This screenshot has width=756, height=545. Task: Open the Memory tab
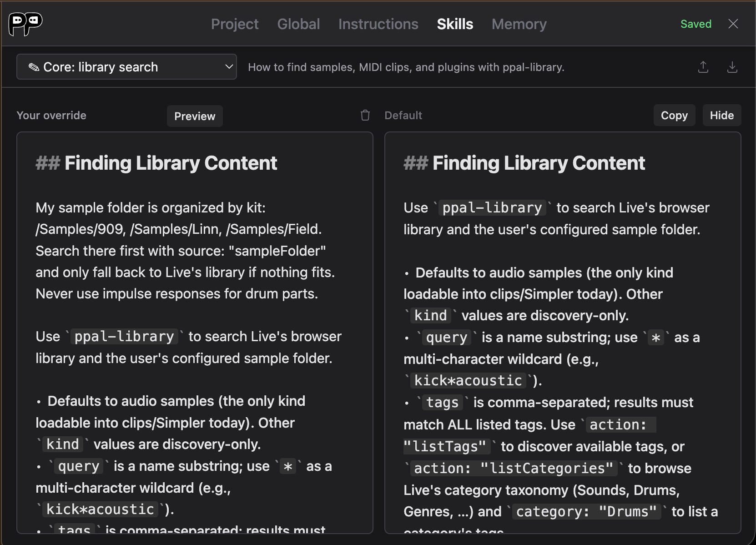pos(519,24)
